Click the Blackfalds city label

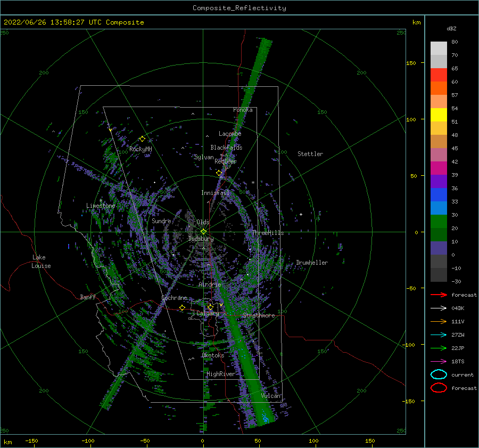pyautogui.click(x=226, y=148)
